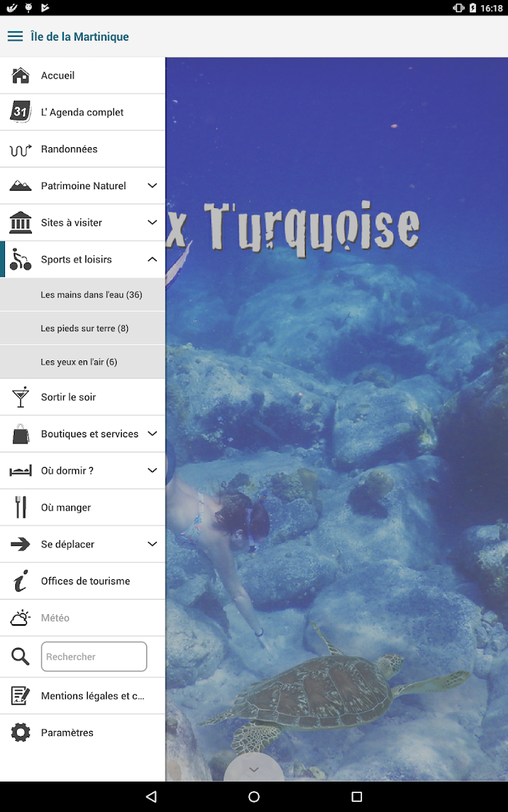Select Les mains dans l'eau (36)
The width and height of the screenshot is (508, 812).
(x=83, y=294)
